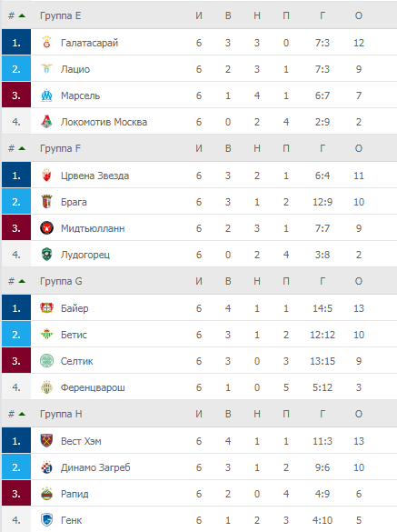Click the Bayer Leverkusen logo
Image resolution: width=397 pixels, height=532 pixels.
(x=46, y=308)
